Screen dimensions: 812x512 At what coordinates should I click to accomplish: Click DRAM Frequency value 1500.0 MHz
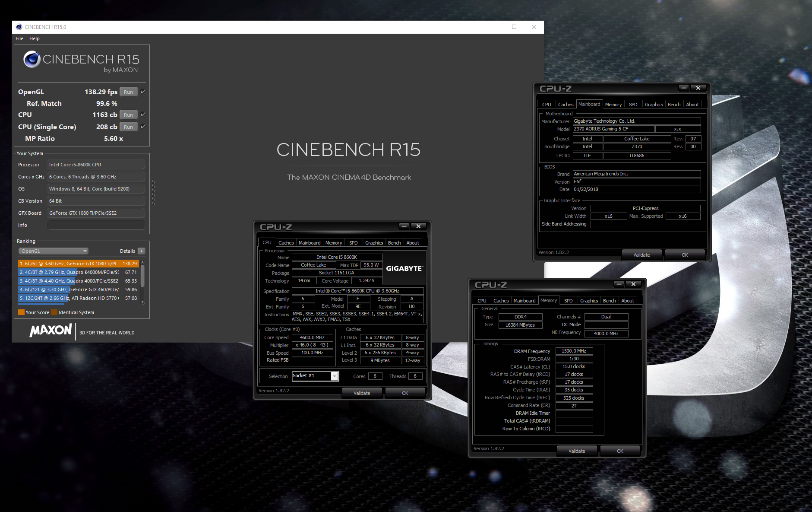[574, 351]
